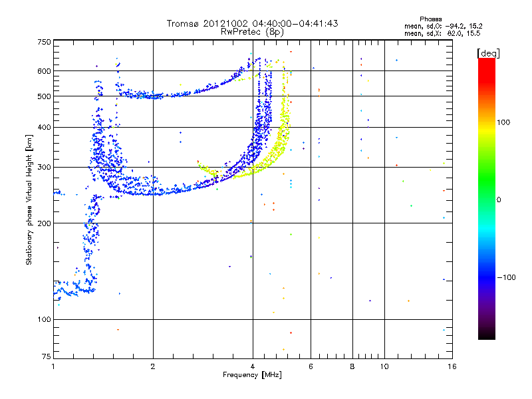Click the colorbar tick label "100"
The height and width of the screenshot is (399, 532).
pos(503,122)
